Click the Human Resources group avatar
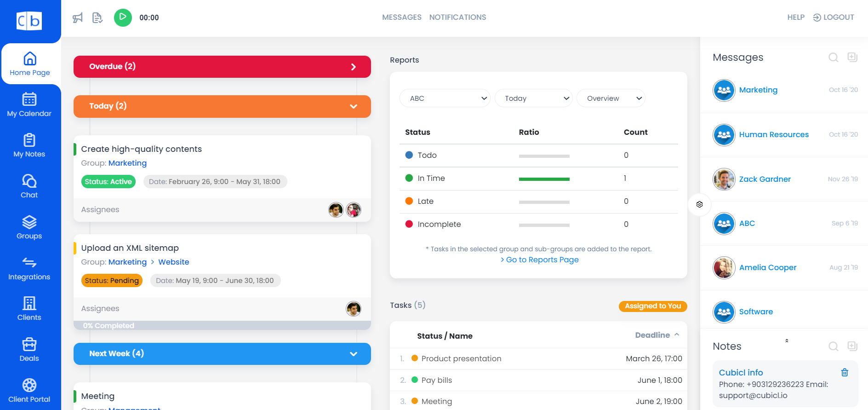 (724, 135)
